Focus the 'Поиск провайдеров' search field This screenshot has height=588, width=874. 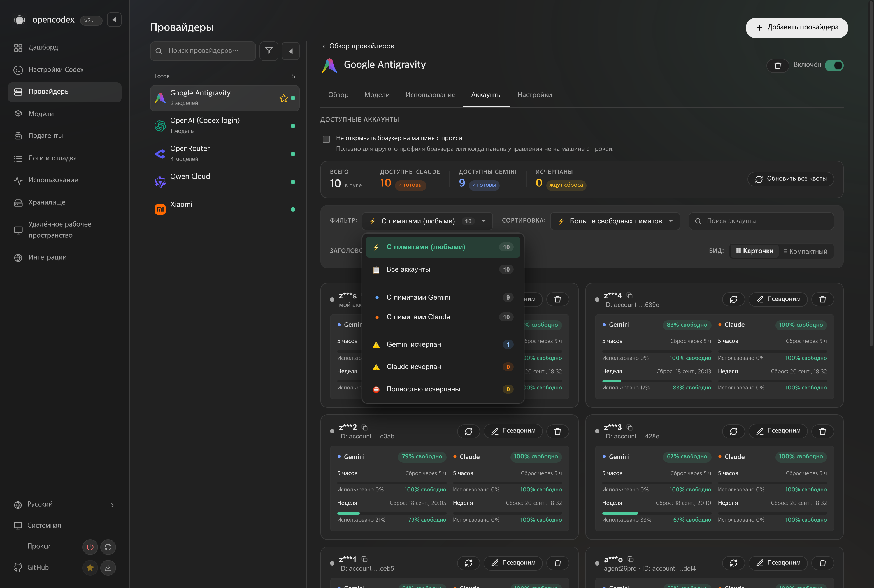(203, 51)
